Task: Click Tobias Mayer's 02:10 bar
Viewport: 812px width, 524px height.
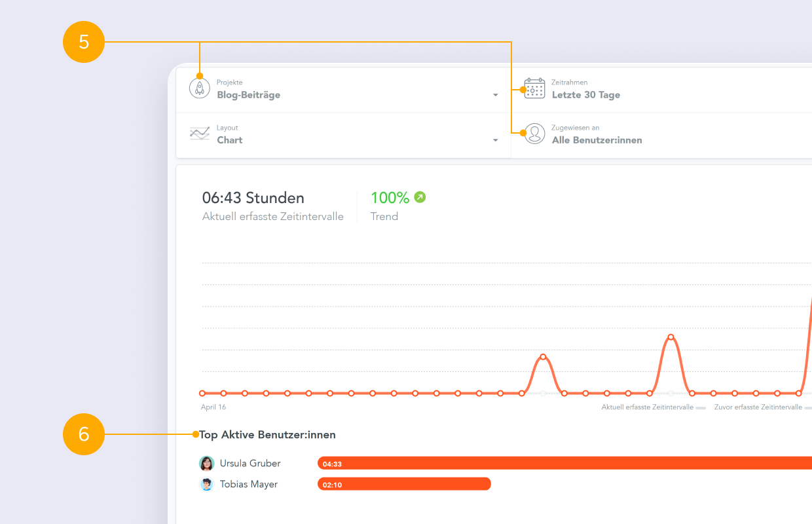Action: click(404, 485)
